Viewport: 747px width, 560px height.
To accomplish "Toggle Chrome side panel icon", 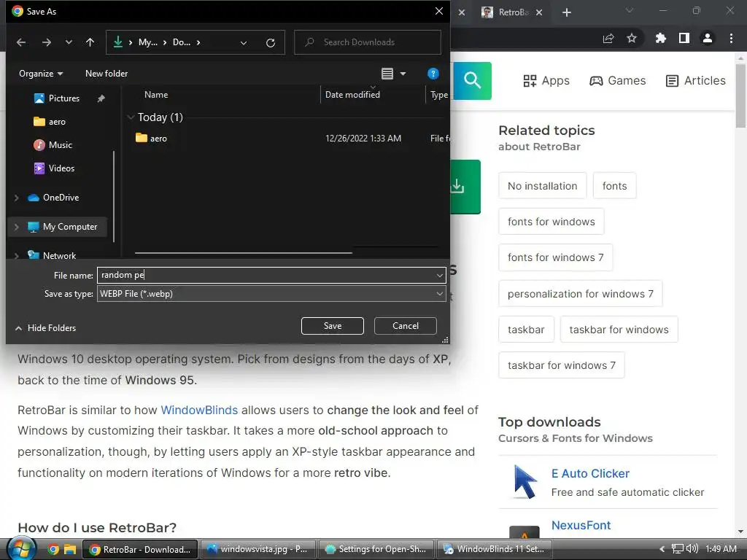I will (x=684, y=38).
